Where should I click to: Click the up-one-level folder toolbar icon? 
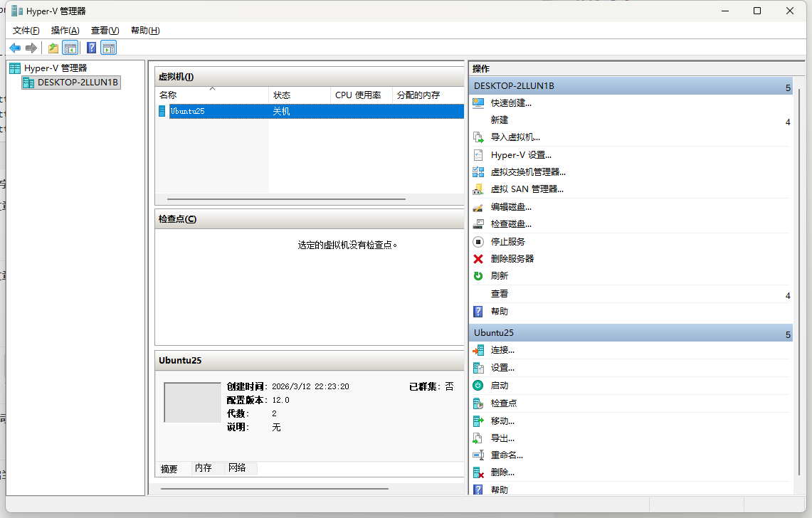[53, 48]
